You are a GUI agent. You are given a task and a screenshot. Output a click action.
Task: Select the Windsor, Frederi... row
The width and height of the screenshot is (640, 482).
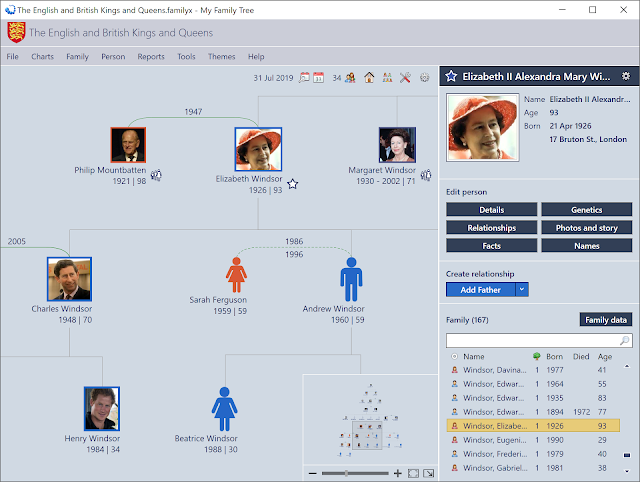[x=533, y=454]
